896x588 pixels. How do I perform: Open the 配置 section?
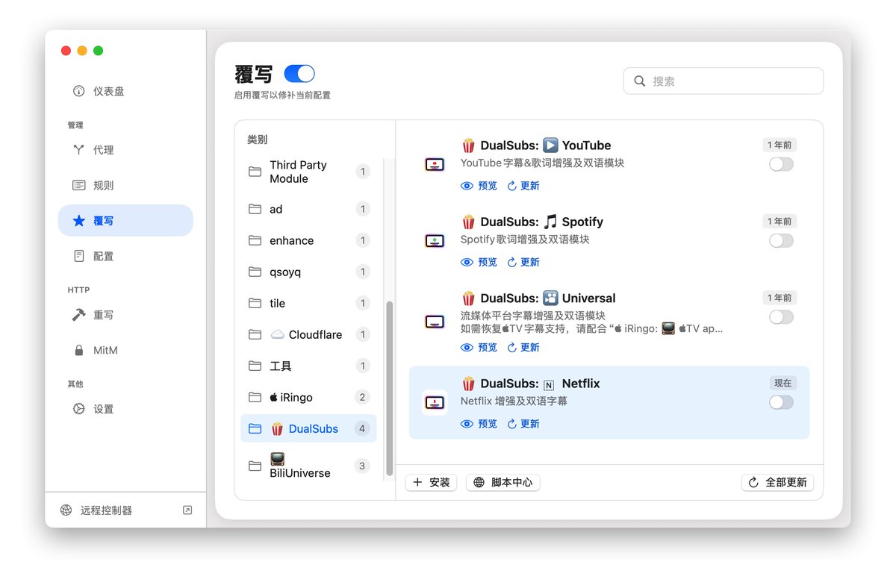tap(125, 256)
